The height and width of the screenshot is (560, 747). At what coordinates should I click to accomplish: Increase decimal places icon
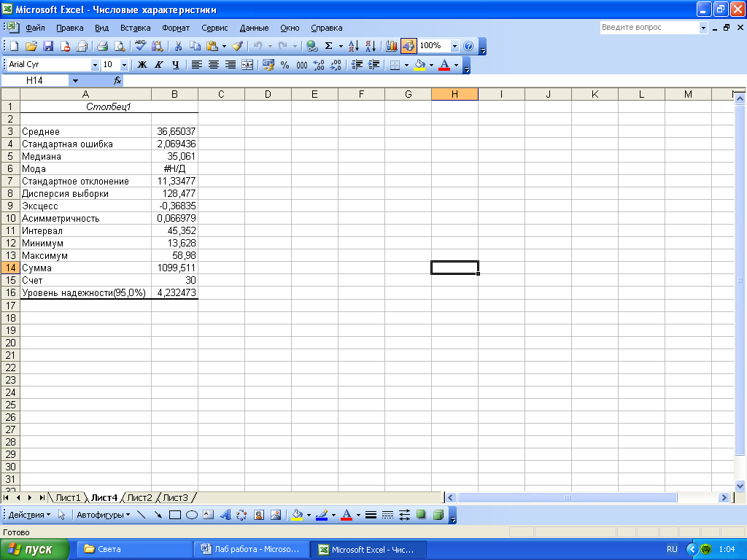pos(319,65)
